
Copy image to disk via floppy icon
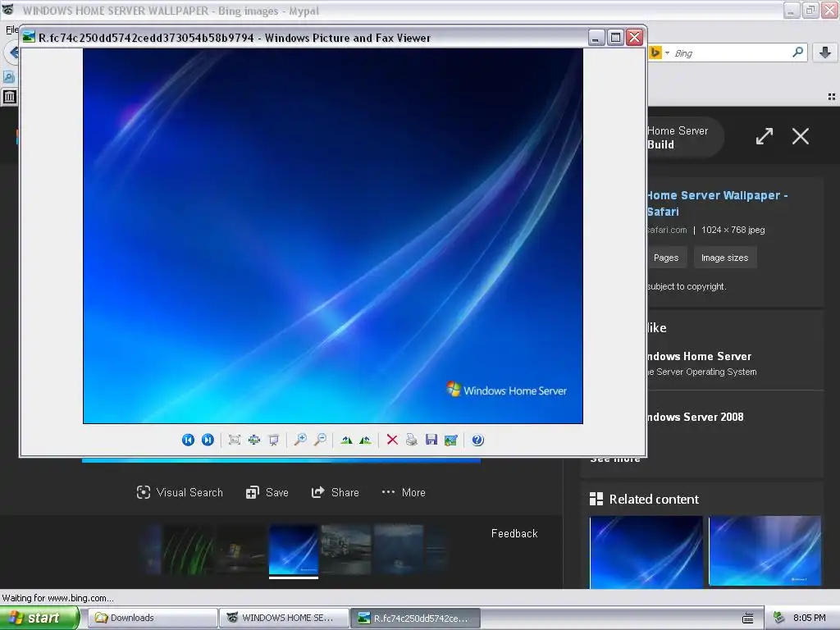coord(431,440)
